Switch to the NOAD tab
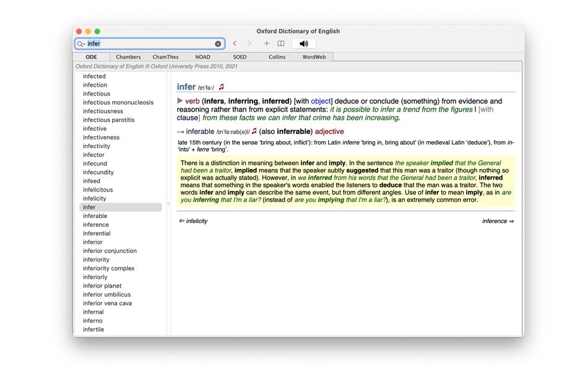Image resolution: width=588 pixels, height=368 pixels. pyautogui.click(x=202, y=57)
